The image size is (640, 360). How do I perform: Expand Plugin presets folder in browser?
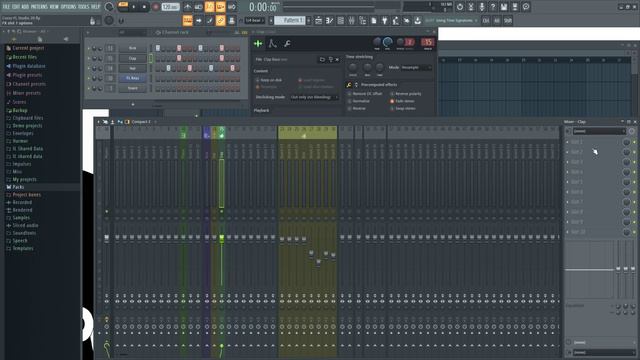coord(27,75)
